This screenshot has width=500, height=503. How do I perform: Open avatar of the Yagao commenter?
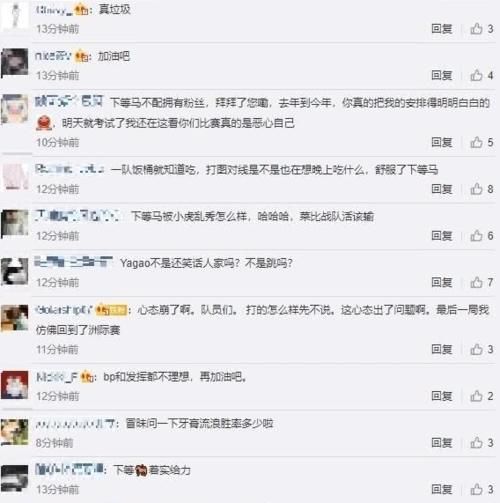pos(15,271)
